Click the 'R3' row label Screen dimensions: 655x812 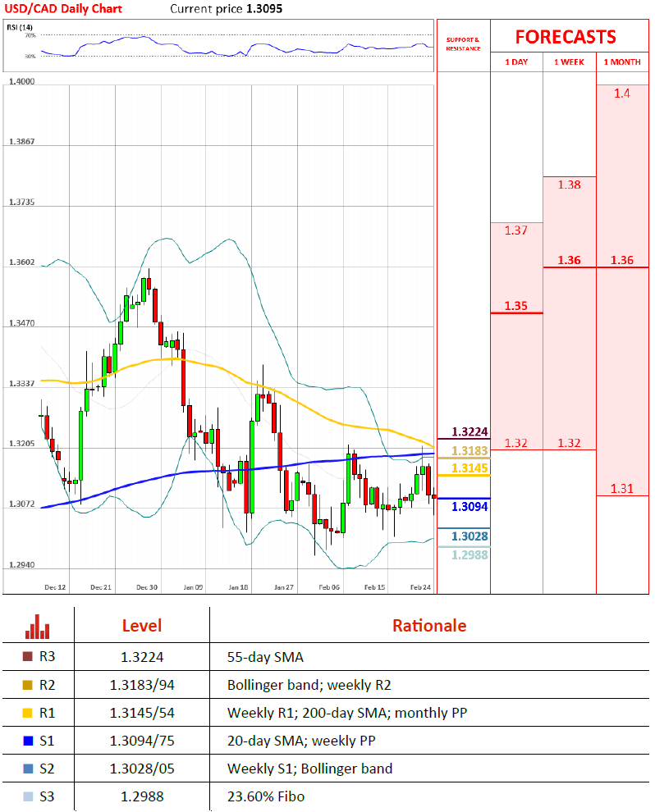coord(47,657)
